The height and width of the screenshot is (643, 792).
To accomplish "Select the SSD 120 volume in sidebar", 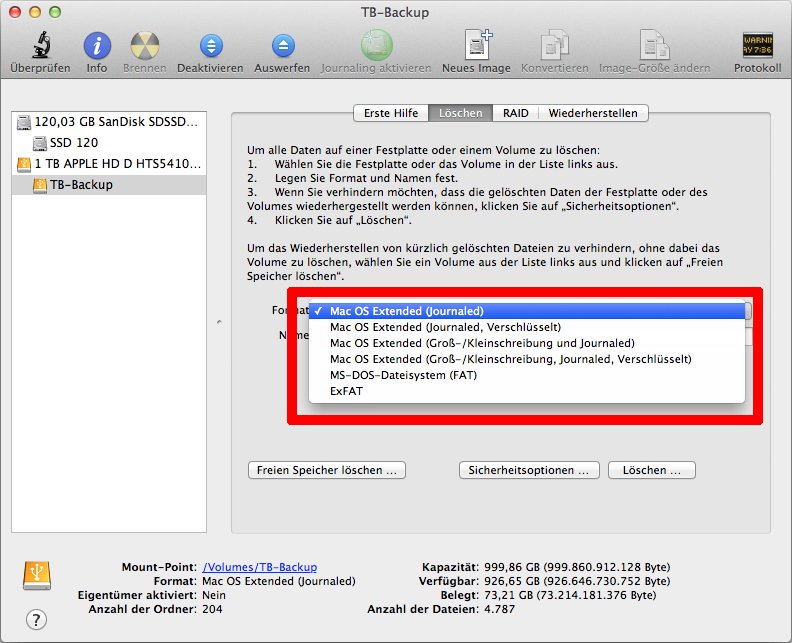I will click(73, 143).
